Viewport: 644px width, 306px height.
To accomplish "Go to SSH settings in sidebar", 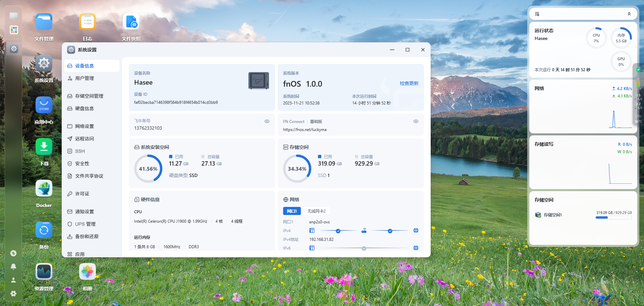I will tap(80, 151).
